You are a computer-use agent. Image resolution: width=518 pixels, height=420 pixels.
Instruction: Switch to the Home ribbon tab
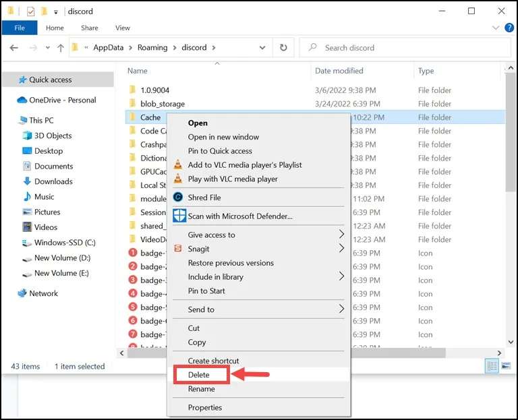(55, 28)
